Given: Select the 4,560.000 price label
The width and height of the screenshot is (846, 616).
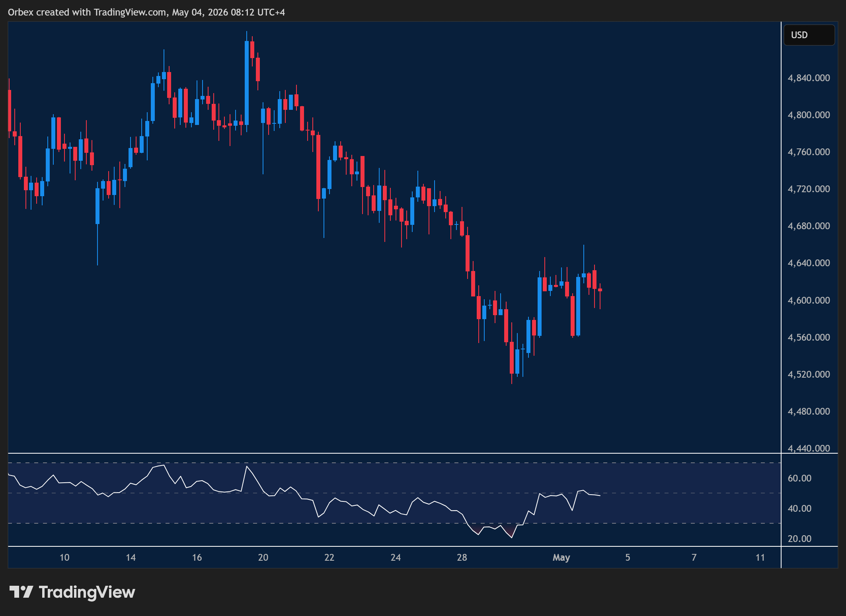Looking at the screenshot, I should pyautogui.click(x=809, y=337).
